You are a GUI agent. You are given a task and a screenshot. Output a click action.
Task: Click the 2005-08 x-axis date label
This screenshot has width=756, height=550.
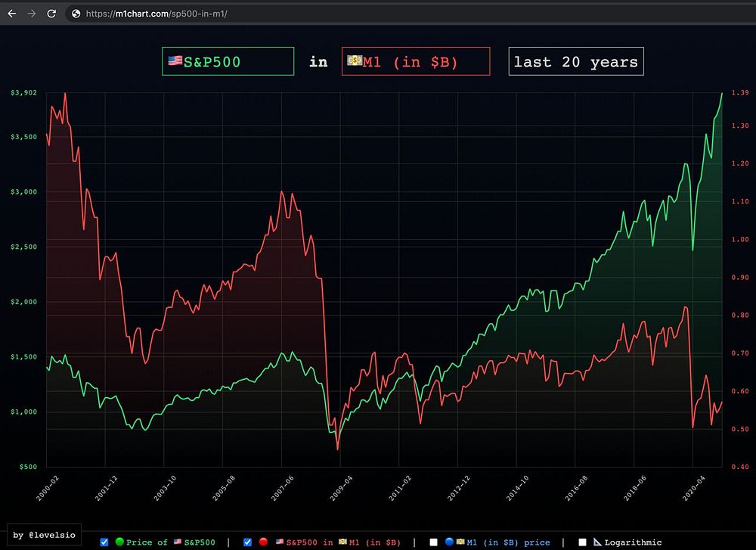[224, 488]
